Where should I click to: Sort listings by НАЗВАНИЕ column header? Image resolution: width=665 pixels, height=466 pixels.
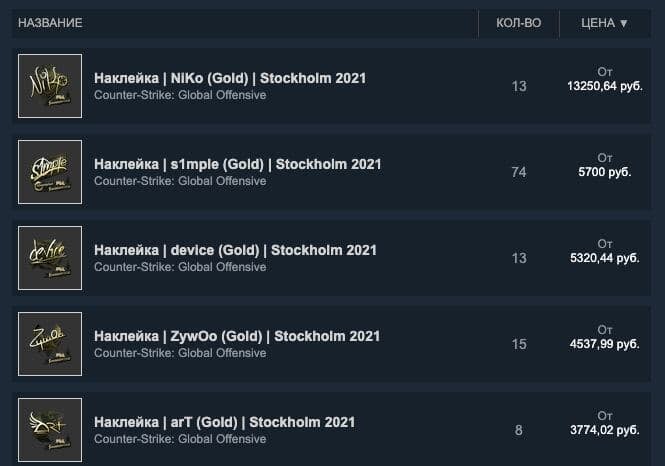(x=50, y=23)
